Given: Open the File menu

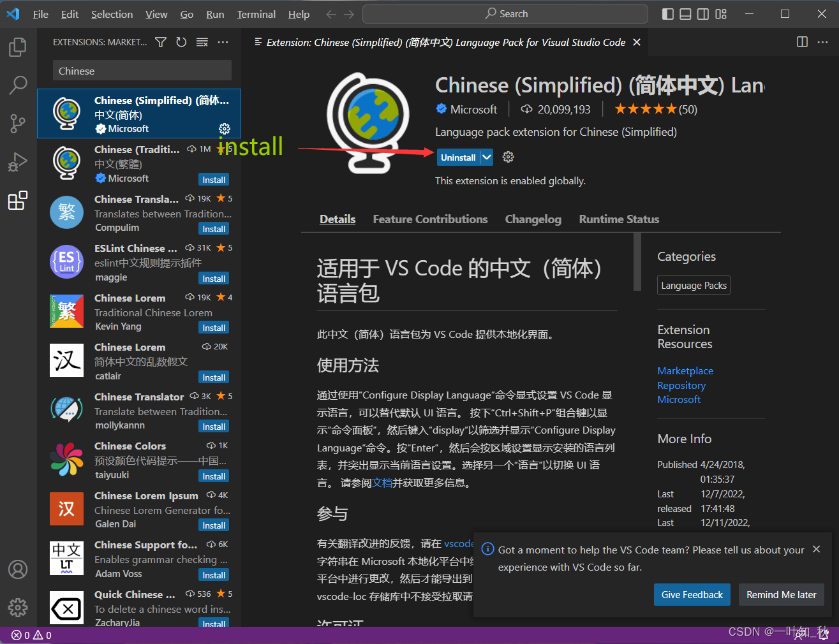Looking at the screenshot, I should [x=41, y=14].
